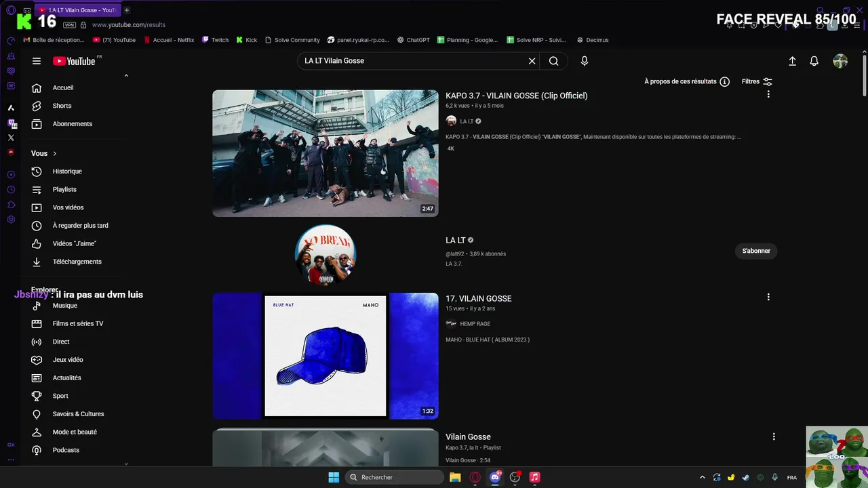The image size is (868, 488).
Task: Open HEMP RAGE channel link
Action: [x=475, y=324]
